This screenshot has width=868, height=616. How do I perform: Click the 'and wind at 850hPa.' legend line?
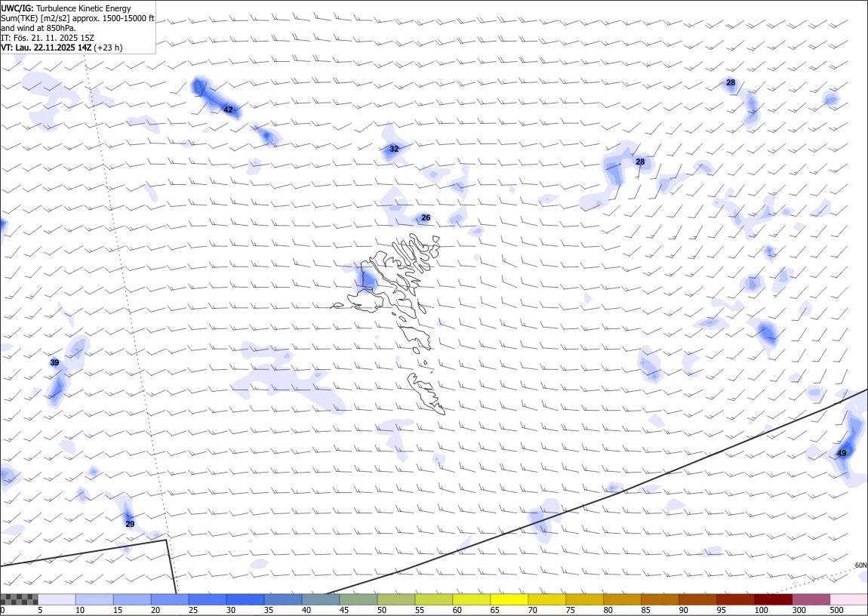pos(38,28)
